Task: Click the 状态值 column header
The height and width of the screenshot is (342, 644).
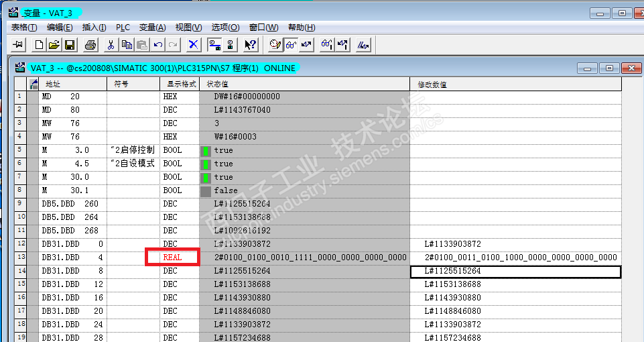Action: [304, 84]
